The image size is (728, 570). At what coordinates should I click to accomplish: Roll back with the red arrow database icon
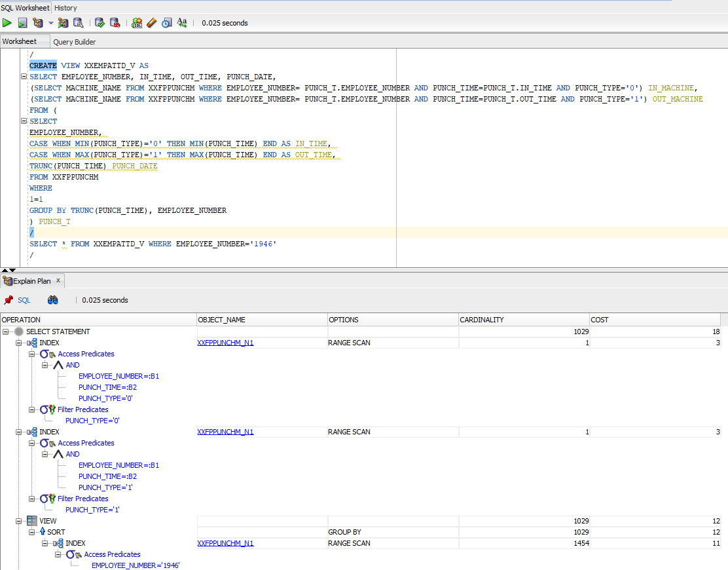115,23
